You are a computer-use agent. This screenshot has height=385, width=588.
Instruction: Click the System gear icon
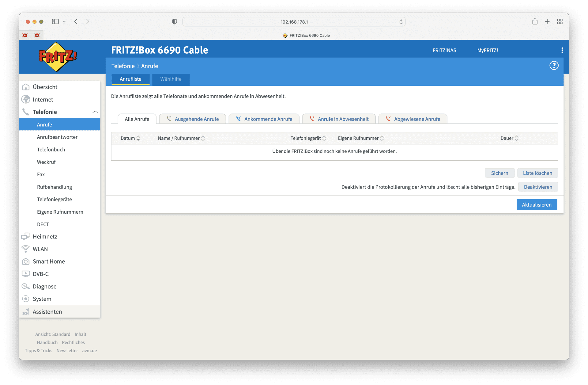(26, 299)
